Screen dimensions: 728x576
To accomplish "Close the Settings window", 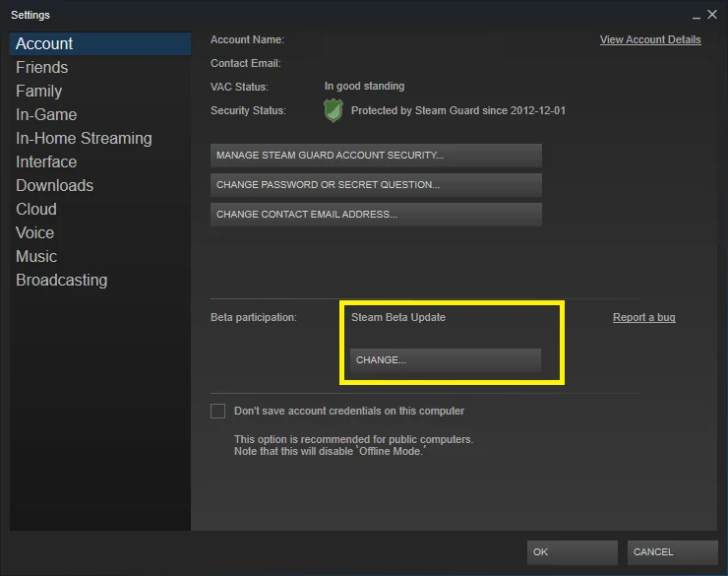I will 712,15.
